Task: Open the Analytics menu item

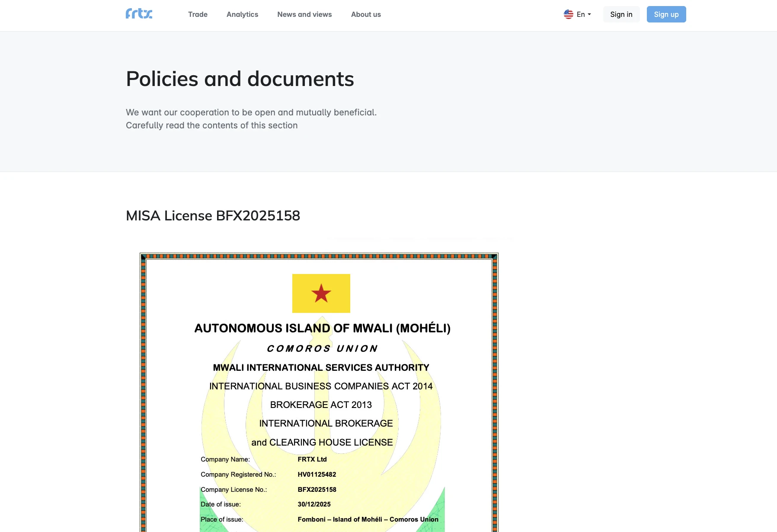Action: tap(242, 14)
